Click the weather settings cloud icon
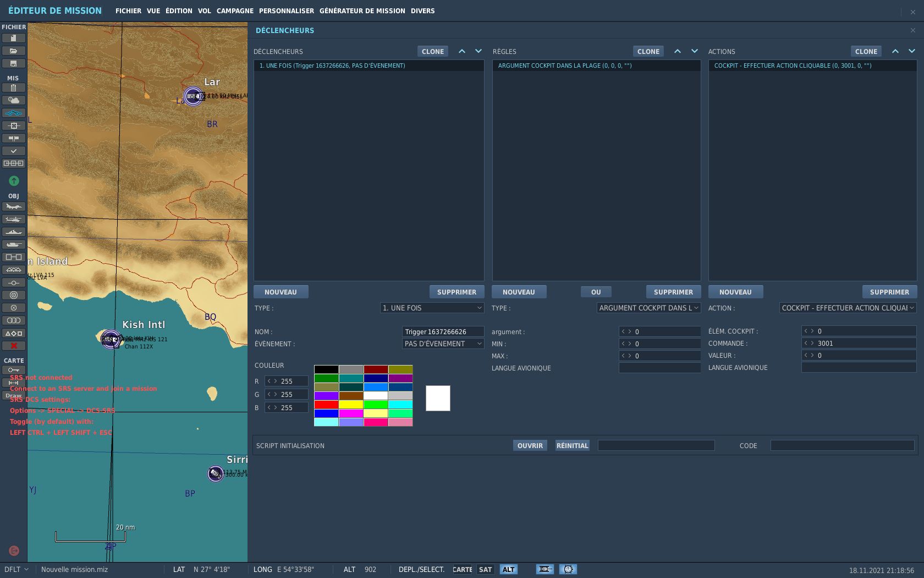Screen dimensions: 924x578 [14, 100]
